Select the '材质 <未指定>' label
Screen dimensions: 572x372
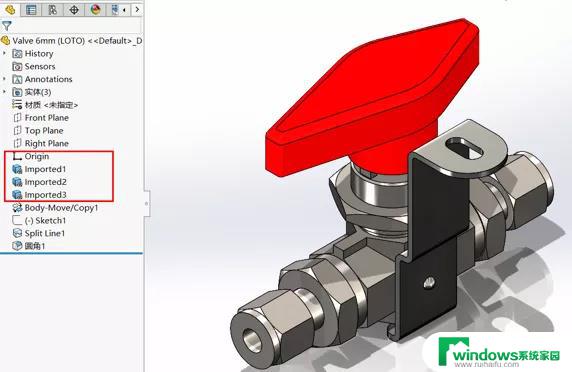(x=51, y=105)
